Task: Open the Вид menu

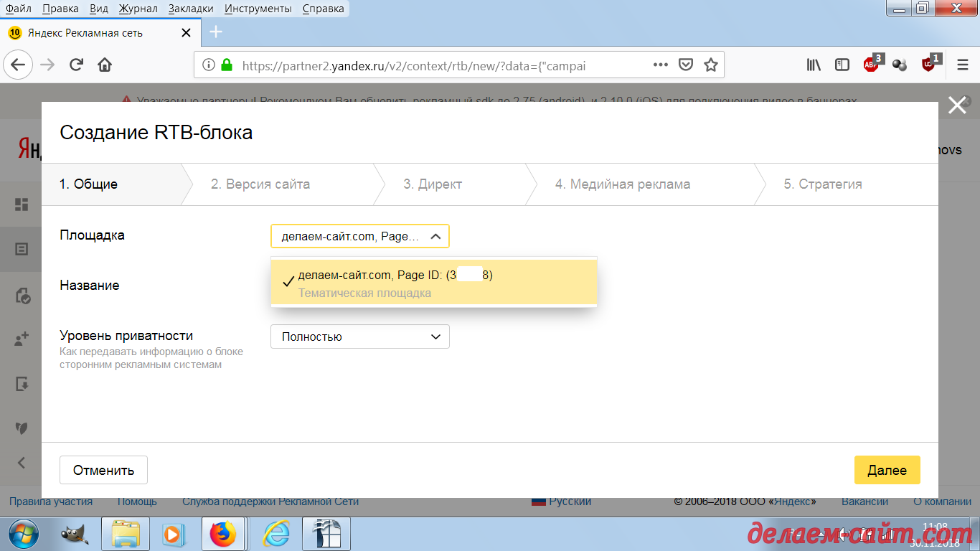Action: 100,9
